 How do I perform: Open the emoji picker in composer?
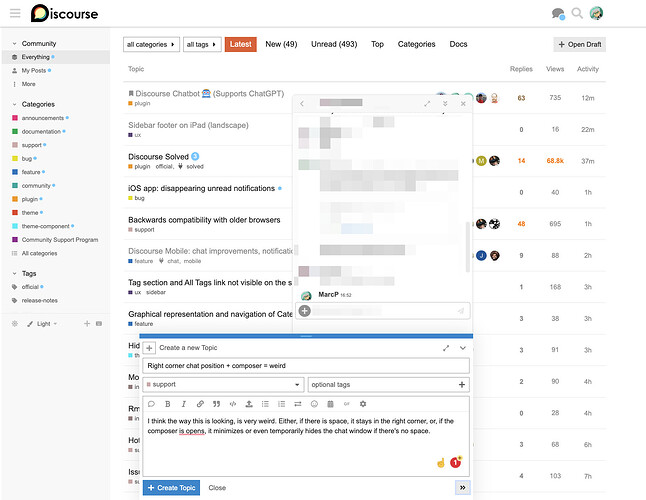(x=314, y=404)
